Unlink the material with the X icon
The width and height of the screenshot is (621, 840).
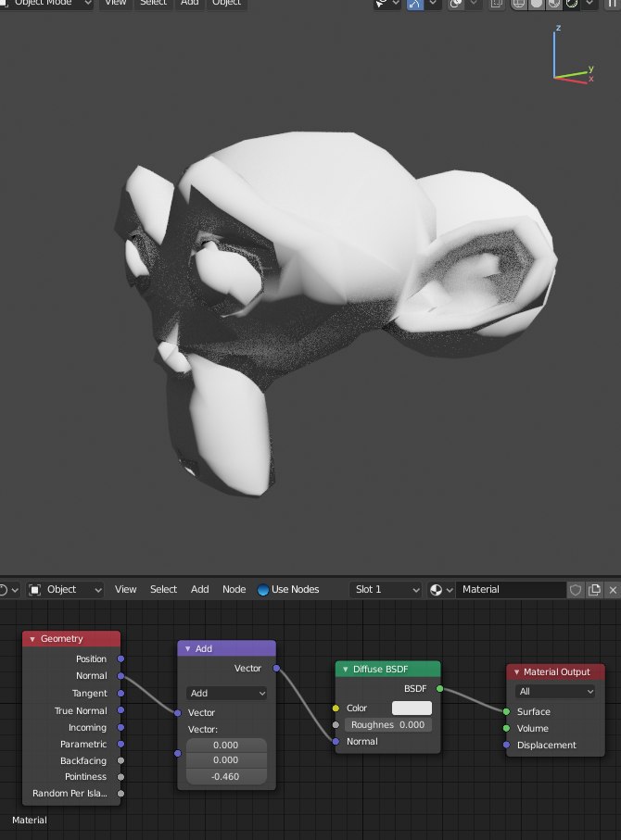point(613,590)
